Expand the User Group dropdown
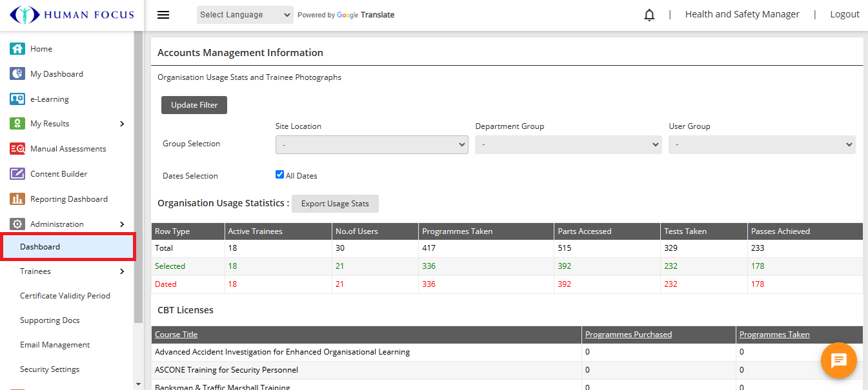The width and height of the screenshot is (868, 390). coord(762,145)
